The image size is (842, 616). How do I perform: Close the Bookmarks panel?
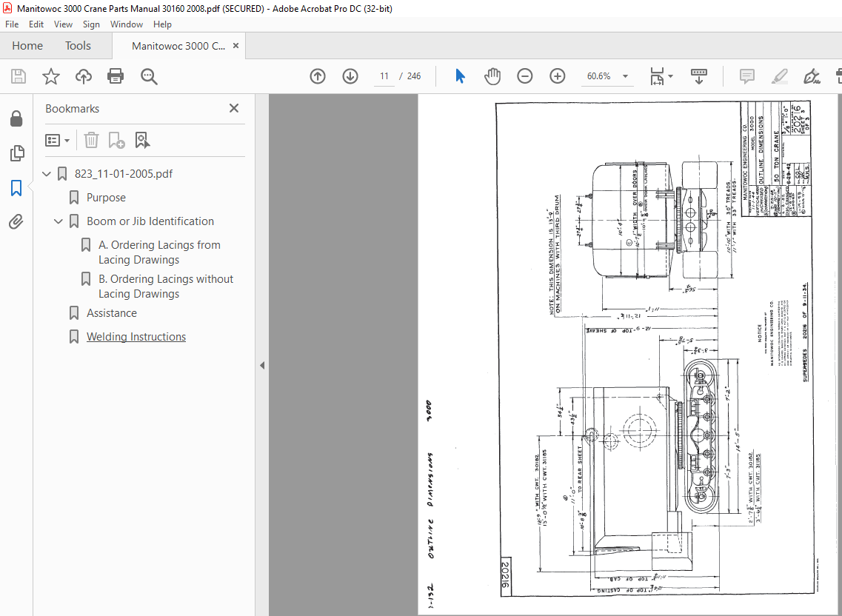233,109
